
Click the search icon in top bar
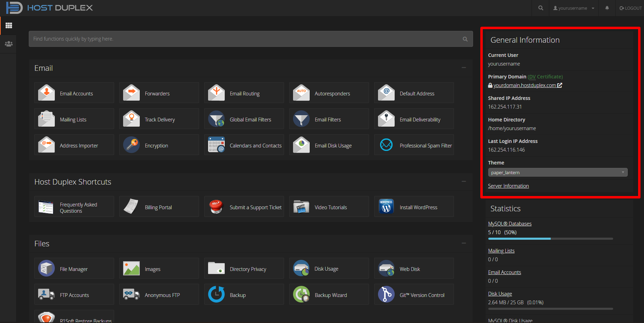coord(541,8)
